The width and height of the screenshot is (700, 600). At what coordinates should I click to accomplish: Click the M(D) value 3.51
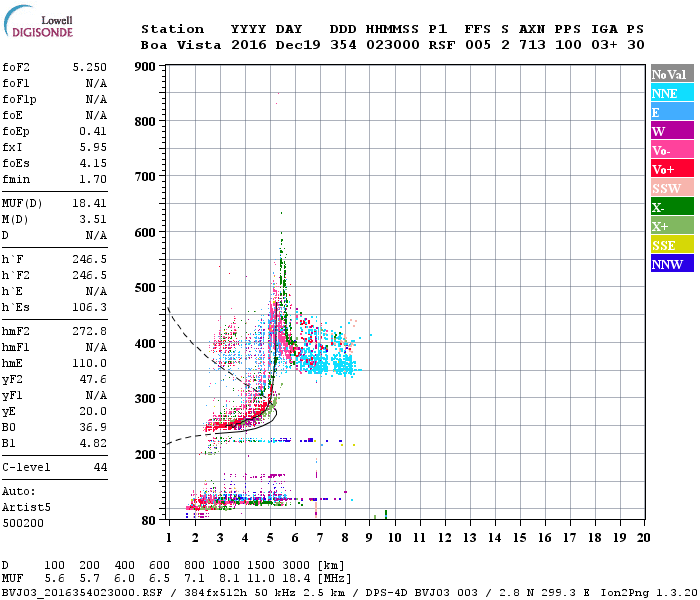click(93, 220)
